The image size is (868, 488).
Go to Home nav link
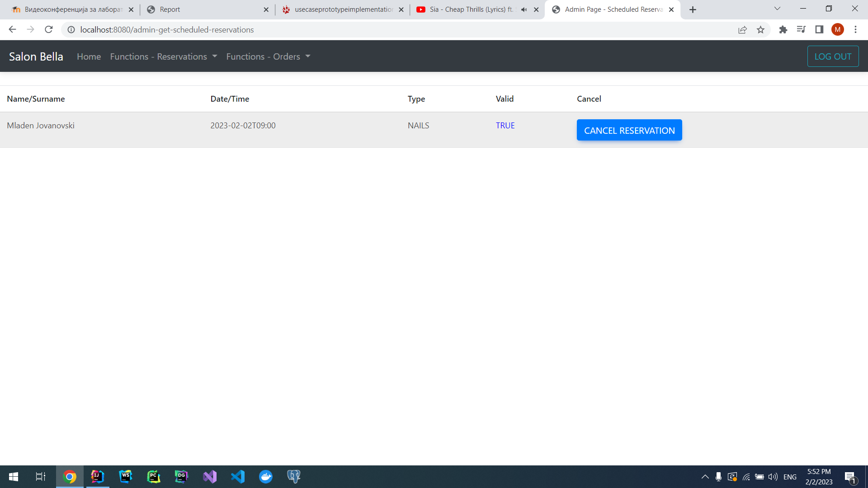[89, 56]
